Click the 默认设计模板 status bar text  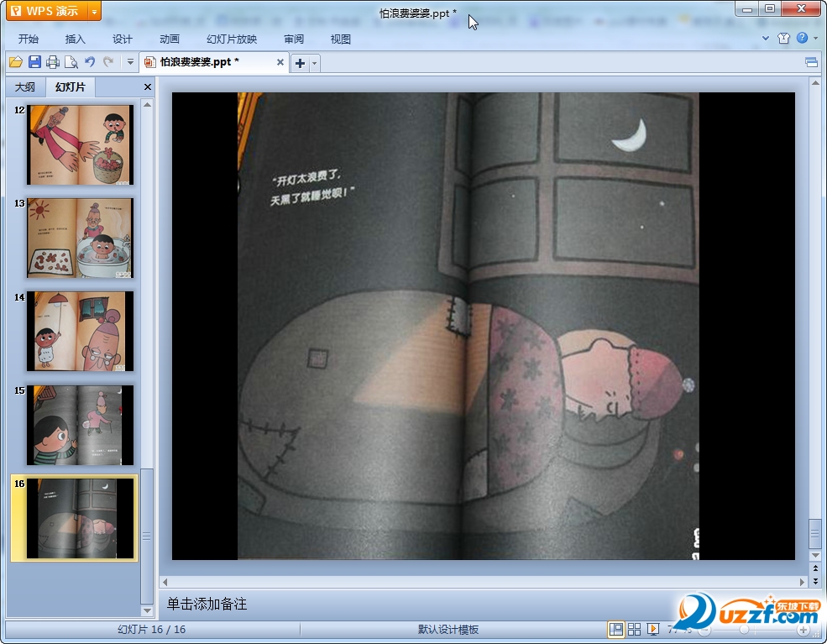pos(448,629)
